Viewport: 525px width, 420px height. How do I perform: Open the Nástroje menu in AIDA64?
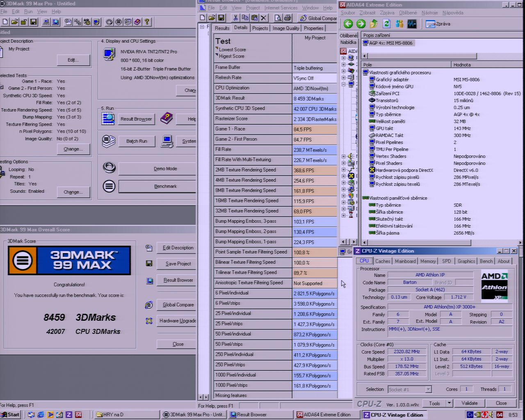[429, 13]
